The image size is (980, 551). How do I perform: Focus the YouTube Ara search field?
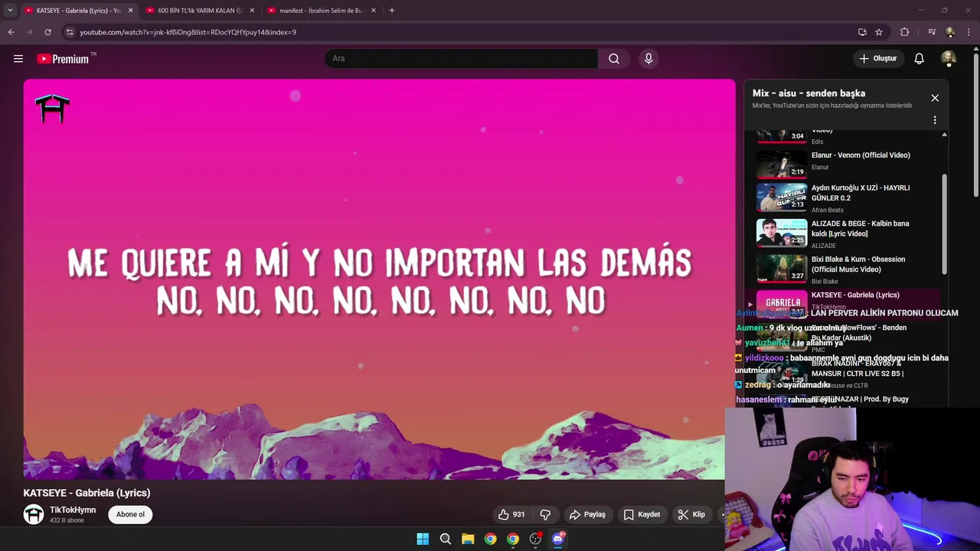point(462,59)
